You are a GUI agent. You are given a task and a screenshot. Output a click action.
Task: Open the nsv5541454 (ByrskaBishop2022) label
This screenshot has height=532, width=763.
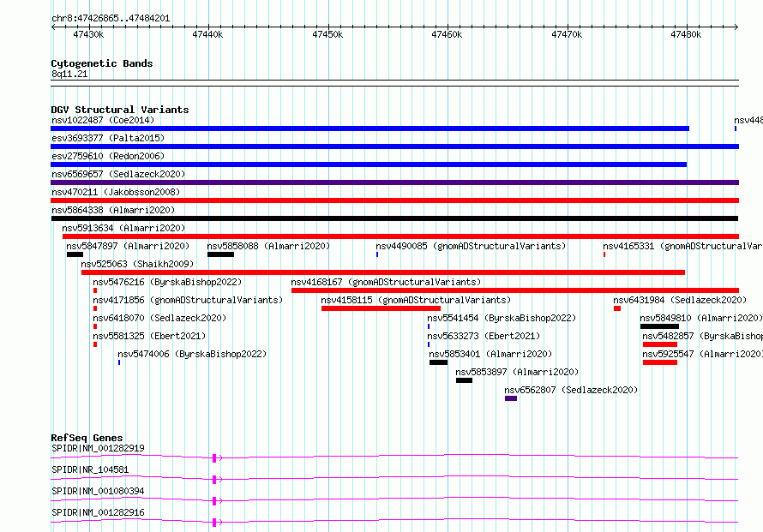(502, 318)
